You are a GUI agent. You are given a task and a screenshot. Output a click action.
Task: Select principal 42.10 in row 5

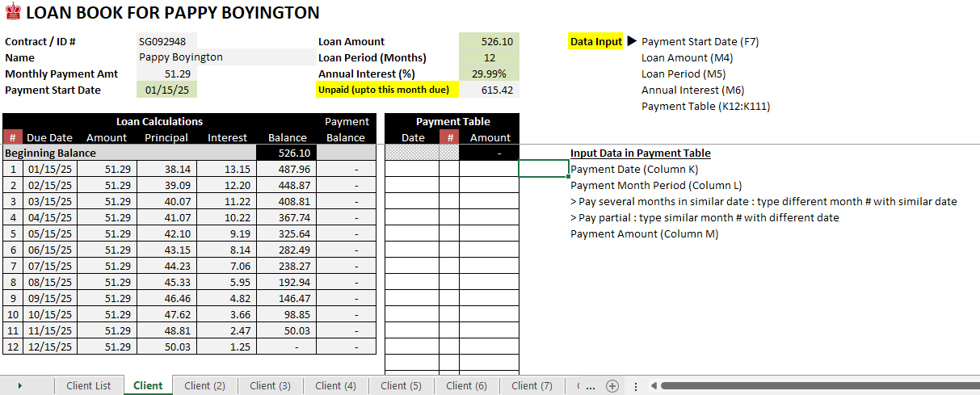click(x=166, y=233)
